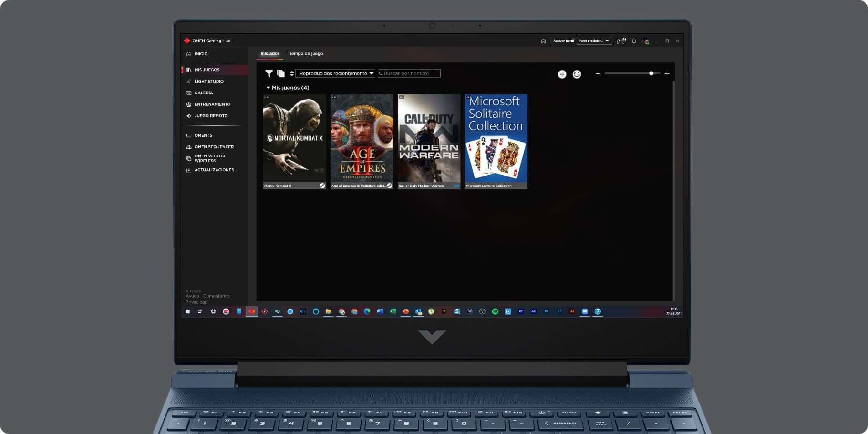This screenshot has height=434, width=868.
Task: Open File Explorer from taskbar
Action: coord(329,311)
